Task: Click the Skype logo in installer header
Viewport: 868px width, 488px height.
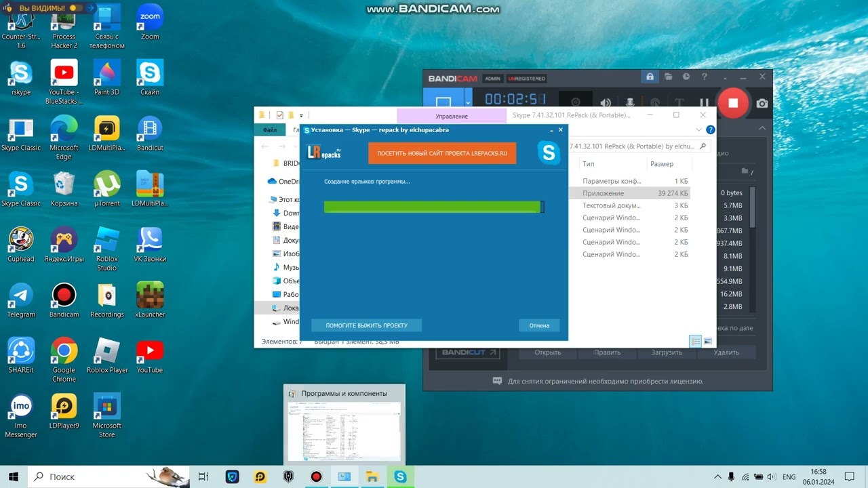Action: coord(549,152)
